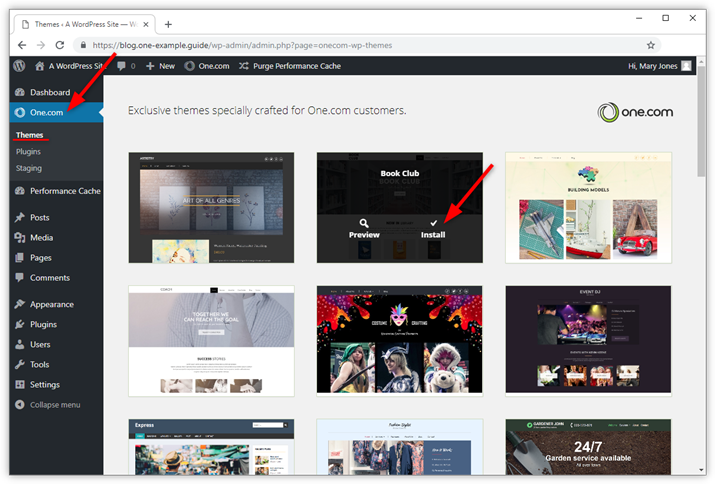
Task: Click the vertical scrollbar thumb
Action: [x=701, y=121]
